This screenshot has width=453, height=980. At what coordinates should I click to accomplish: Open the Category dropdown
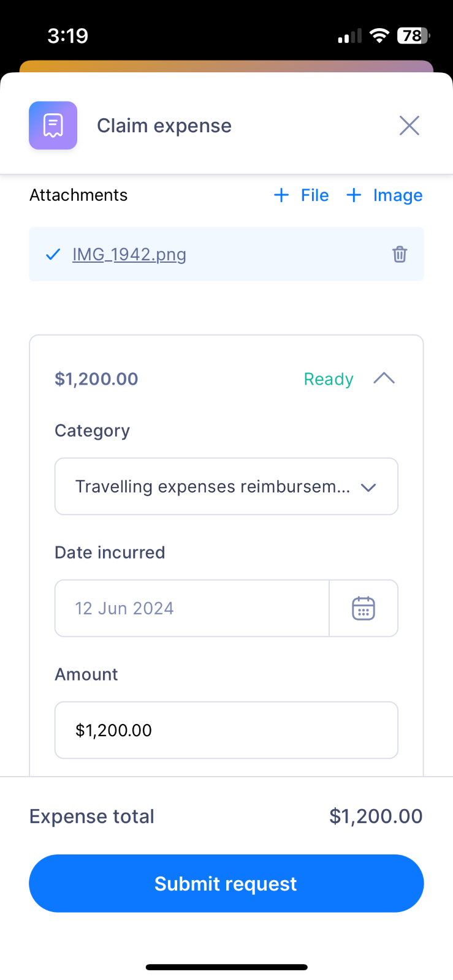226,486
